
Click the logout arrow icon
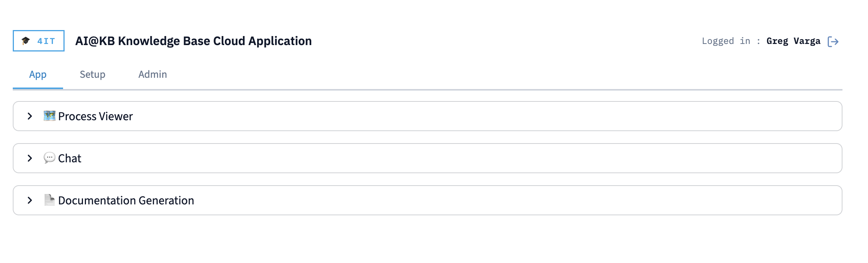coord(833,41)
